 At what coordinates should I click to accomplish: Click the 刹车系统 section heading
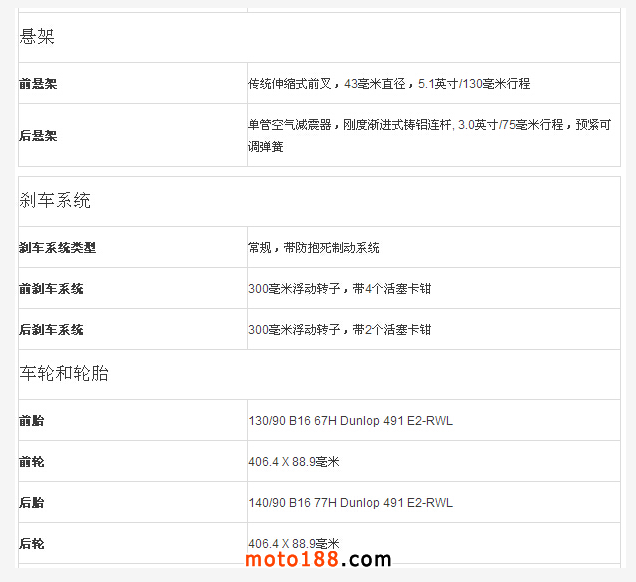55,200
